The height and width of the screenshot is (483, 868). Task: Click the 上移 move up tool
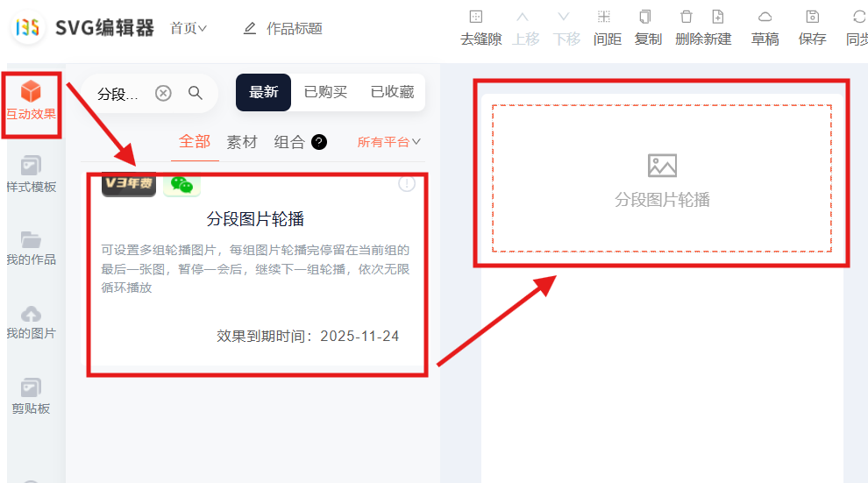coord(525,28)
